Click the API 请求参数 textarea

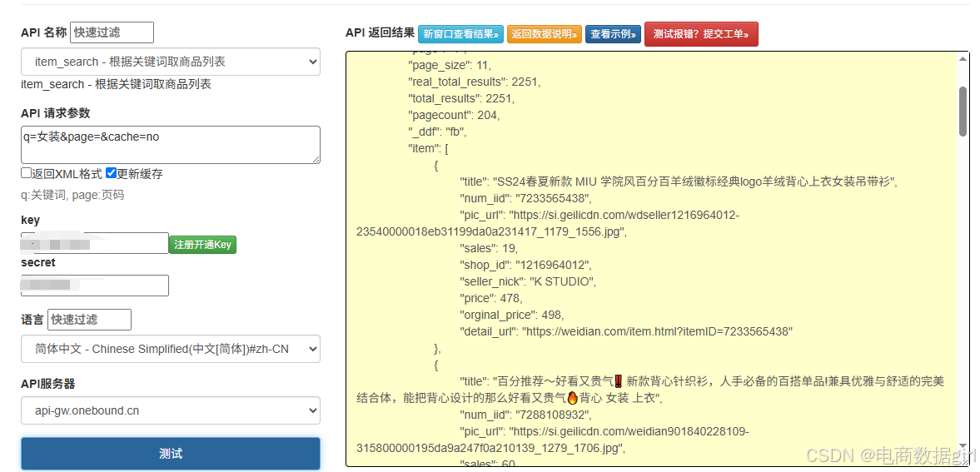[171, 145]
